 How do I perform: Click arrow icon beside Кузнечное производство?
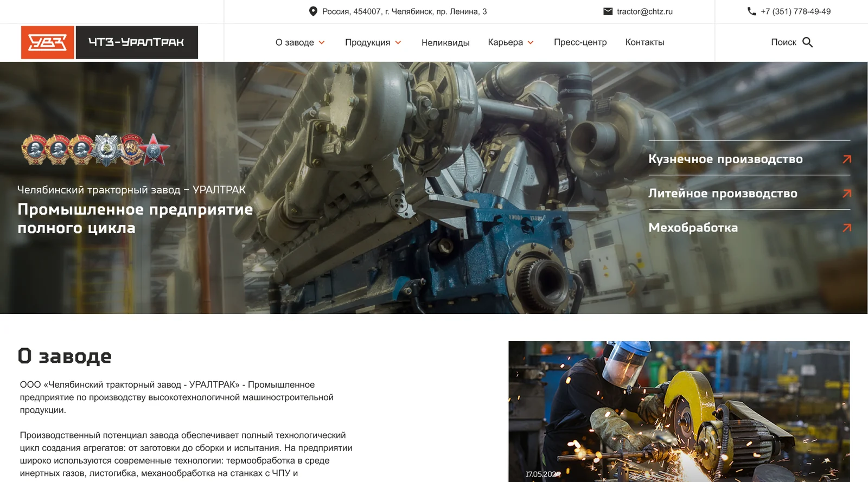click(x=847, y=159)
